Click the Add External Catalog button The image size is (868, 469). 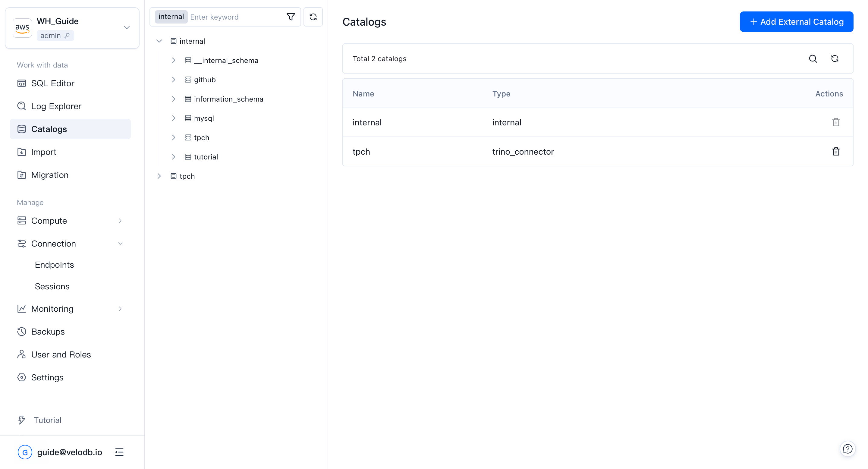[x=796, y=22]
